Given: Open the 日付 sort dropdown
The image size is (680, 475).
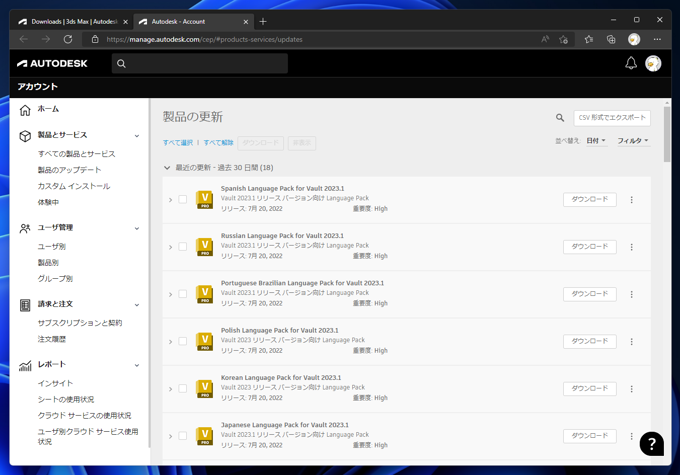Looking at the screenshot, I should coord(596,141).
